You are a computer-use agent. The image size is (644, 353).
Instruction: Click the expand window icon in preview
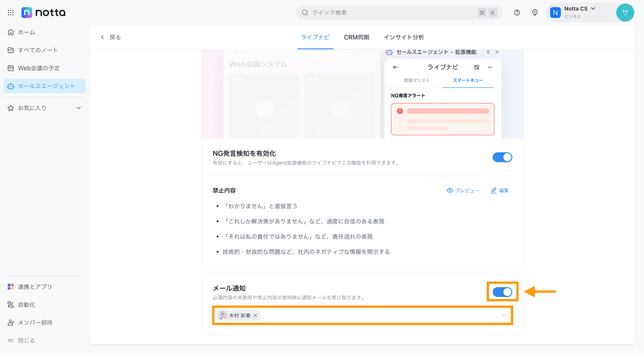[477, 67]
